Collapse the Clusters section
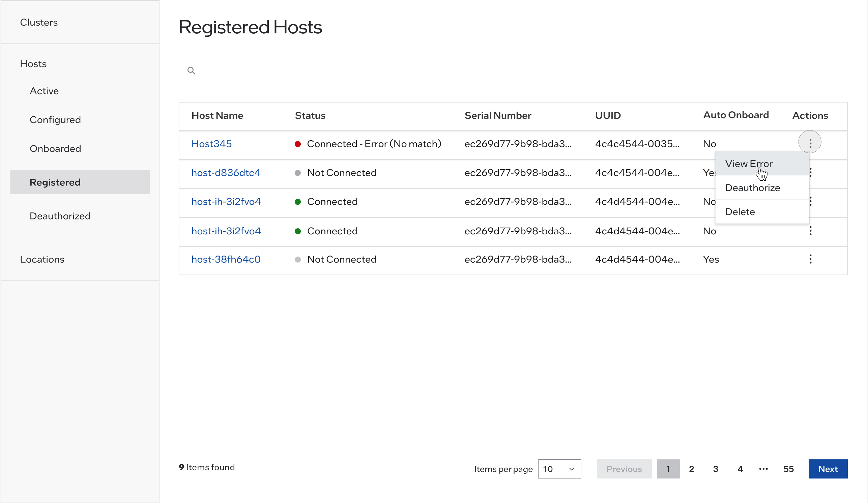 pyautogui.click(x=38, y=22)
